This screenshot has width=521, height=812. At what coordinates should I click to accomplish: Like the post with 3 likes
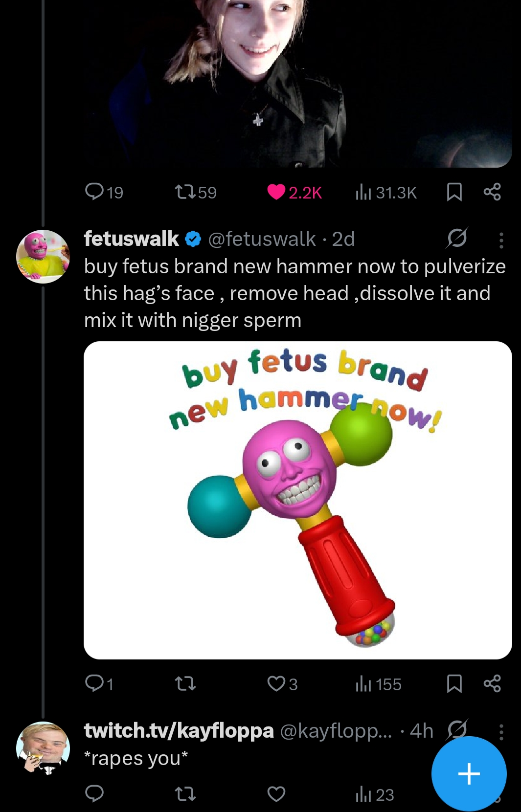pyautogui.click(x=282, y=683)
